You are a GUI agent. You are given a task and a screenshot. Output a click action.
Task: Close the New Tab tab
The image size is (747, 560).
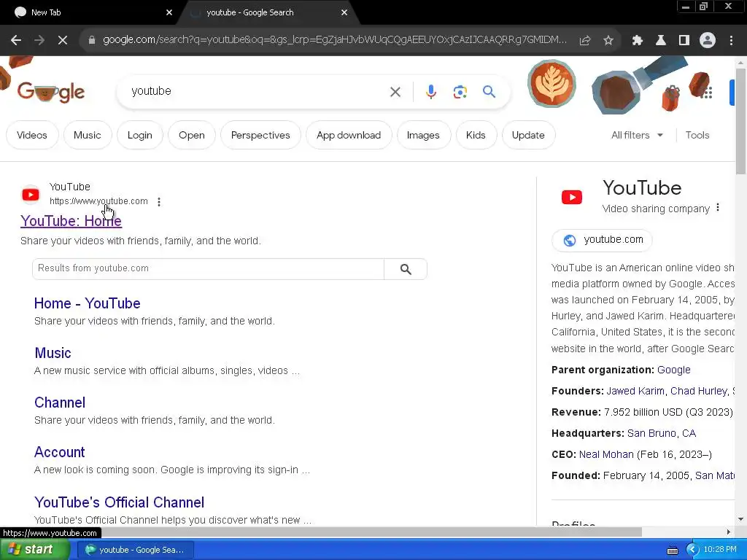169,13
